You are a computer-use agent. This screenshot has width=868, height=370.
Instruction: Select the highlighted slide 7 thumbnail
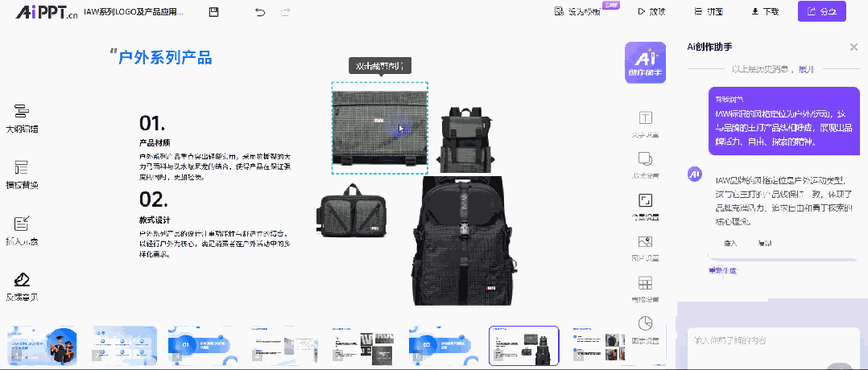[523, 345]
